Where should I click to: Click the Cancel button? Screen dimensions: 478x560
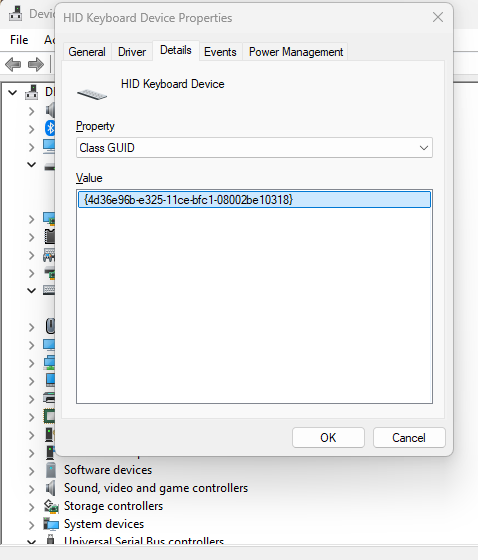[409, 438]
